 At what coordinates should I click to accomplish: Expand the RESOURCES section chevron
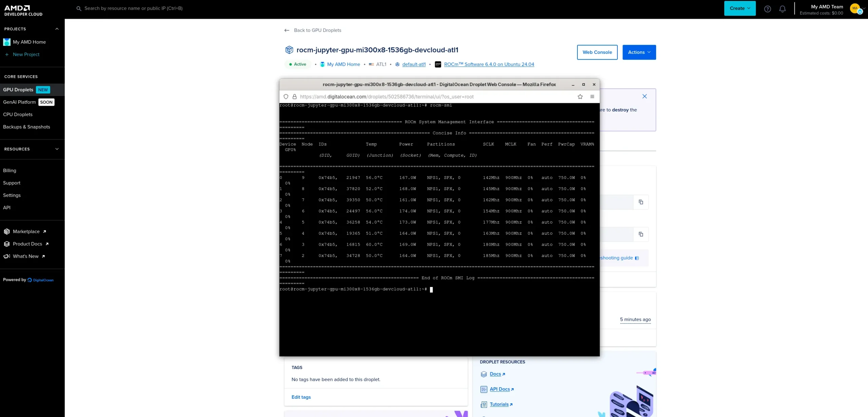coord(57,149)
